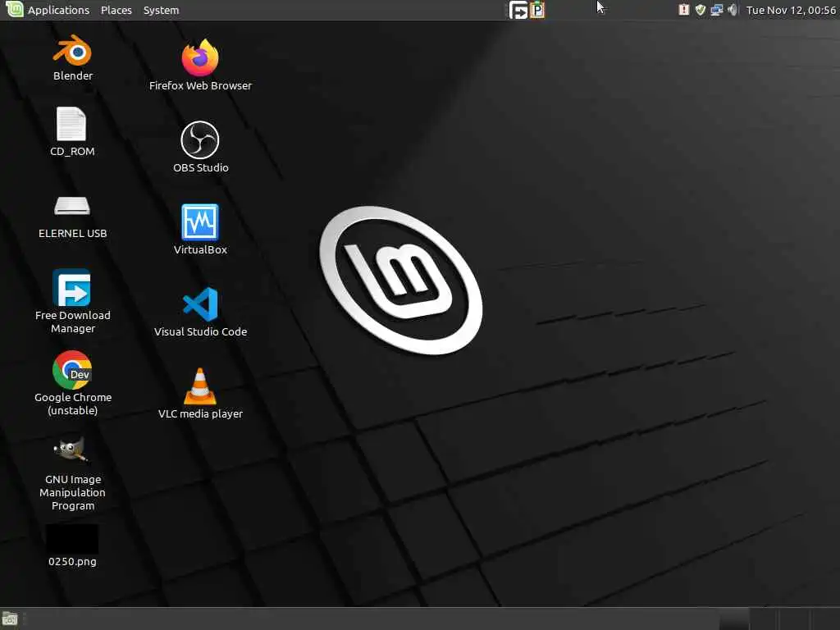Open the Blender desktop icon
This screenshot has height=630, width=840.
(72, 51)
